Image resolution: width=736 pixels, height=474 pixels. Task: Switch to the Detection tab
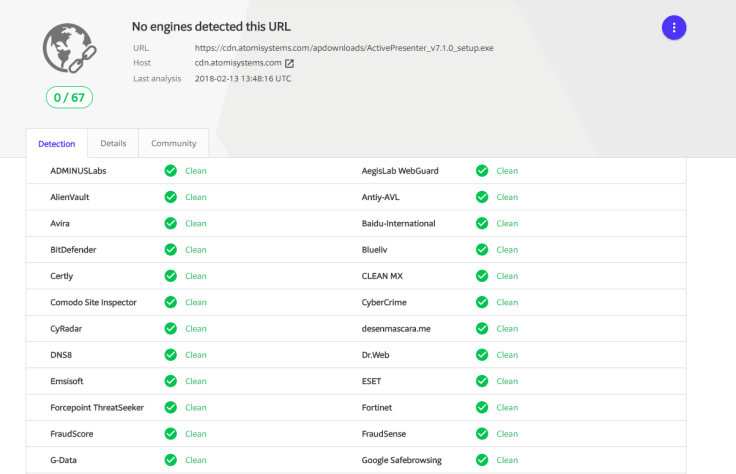(57, 144)
